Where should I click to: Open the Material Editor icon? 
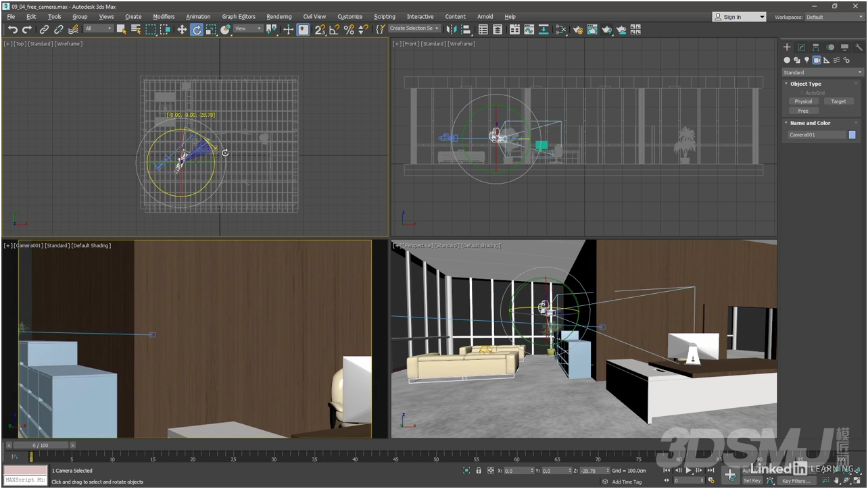[561, 29]
